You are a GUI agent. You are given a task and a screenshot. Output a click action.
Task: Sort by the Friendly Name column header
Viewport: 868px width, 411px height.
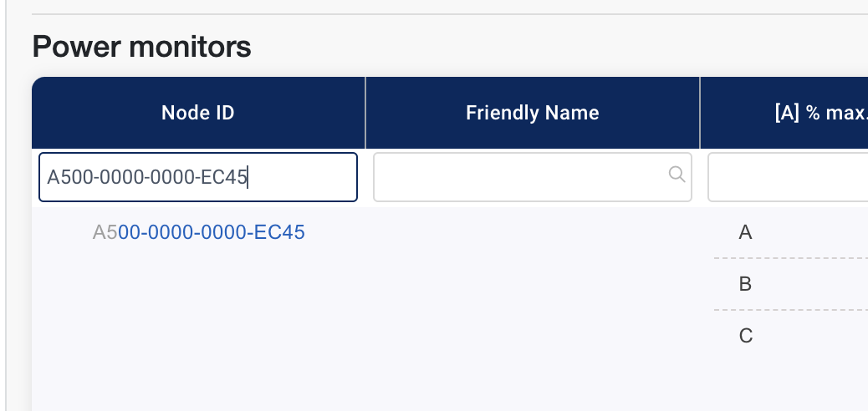click(x=532, y=113)
